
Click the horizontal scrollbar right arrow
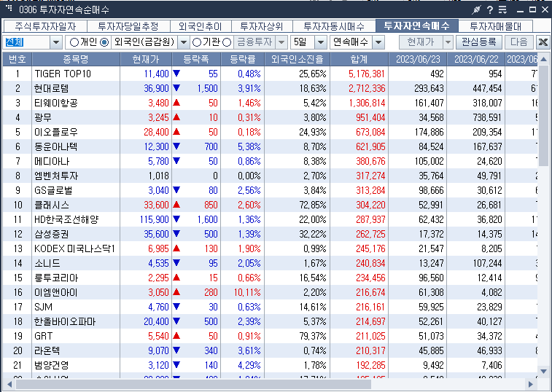pyautogui.click(x=531, y=384)
